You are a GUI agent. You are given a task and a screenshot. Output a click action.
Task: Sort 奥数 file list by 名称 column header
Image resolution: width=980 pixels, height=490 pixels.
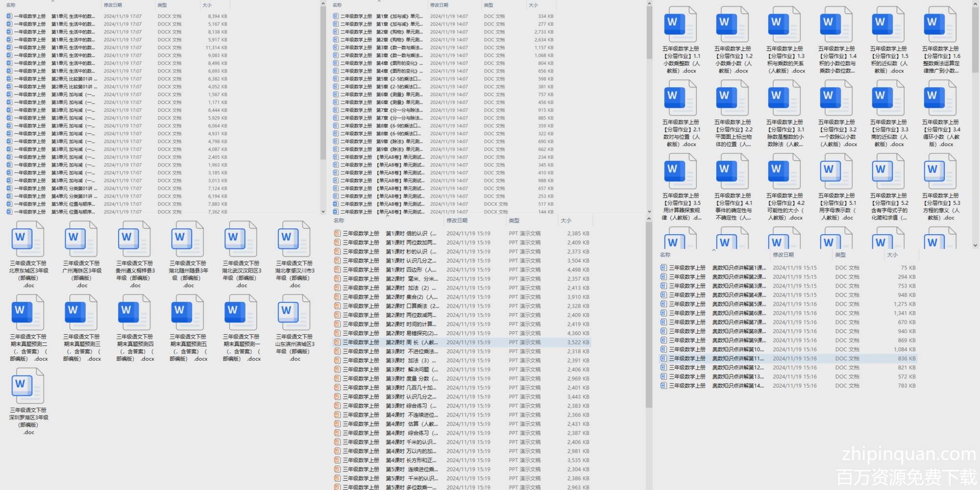tap(665, 255)
